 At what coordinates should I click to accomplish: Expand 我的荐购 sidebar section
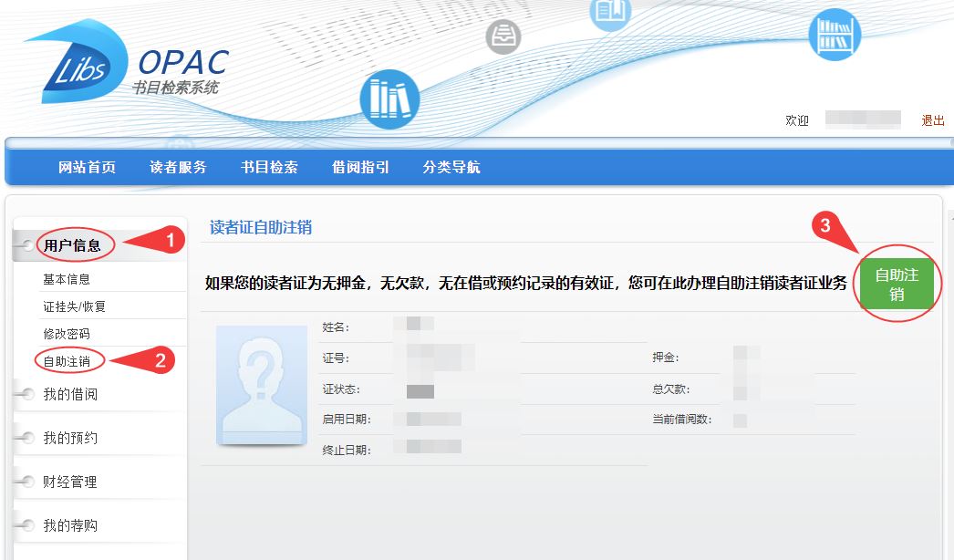(x=70, y=525)
